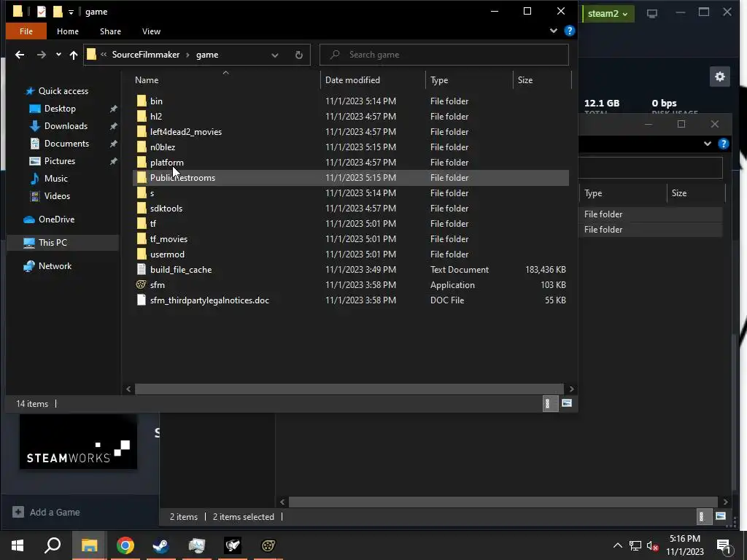Open the View ribbon tab
Screen dimensions: 747x560
[x=151, y=31]
